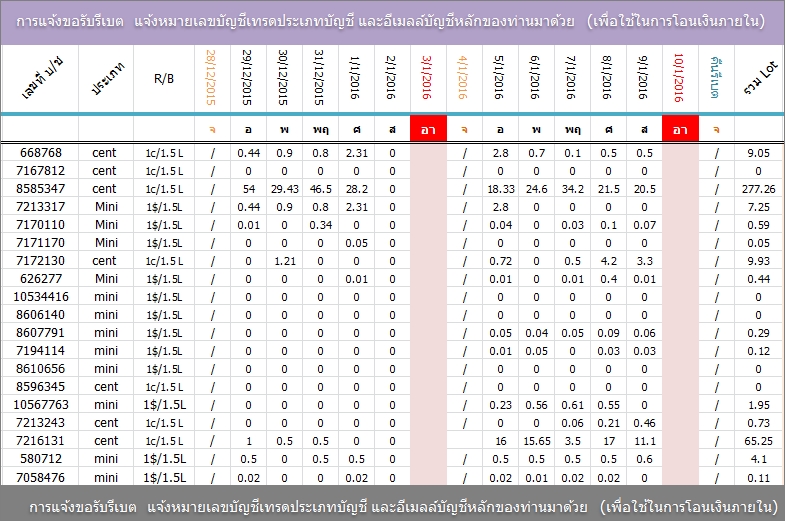
Task: Click the 8/1/2016 date column header
Action: tap(609, 79)
